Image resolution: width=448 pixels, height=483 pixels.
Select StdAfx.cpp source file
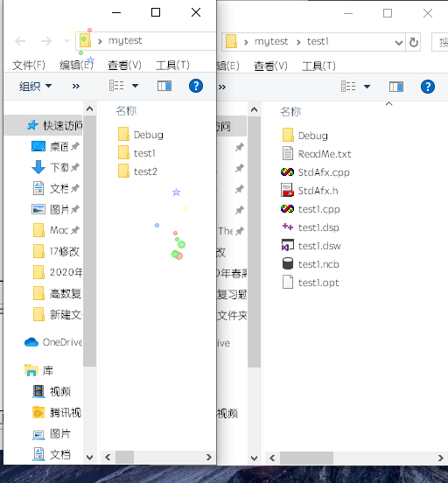tap(315, 172)
